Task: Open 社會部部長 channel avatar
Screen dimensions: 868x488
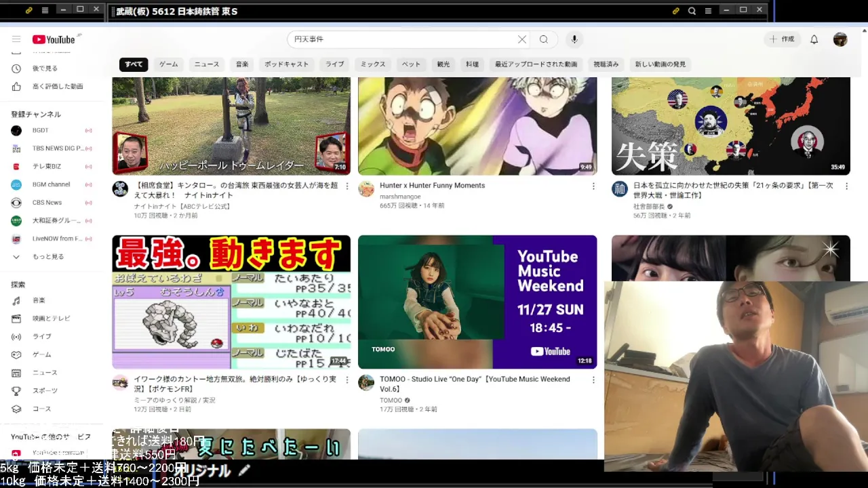Action: point(620,189)
